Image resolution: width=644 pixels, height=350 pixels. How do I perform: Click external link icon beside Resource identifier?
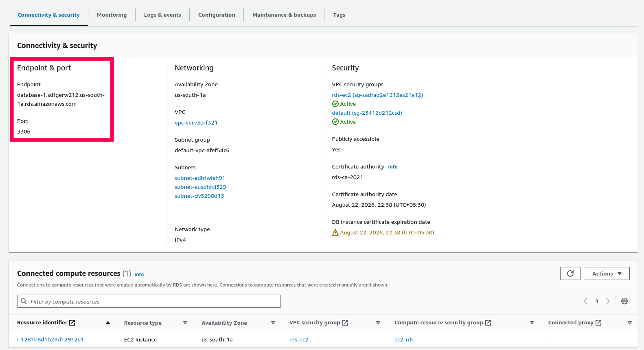click(72, 323)
